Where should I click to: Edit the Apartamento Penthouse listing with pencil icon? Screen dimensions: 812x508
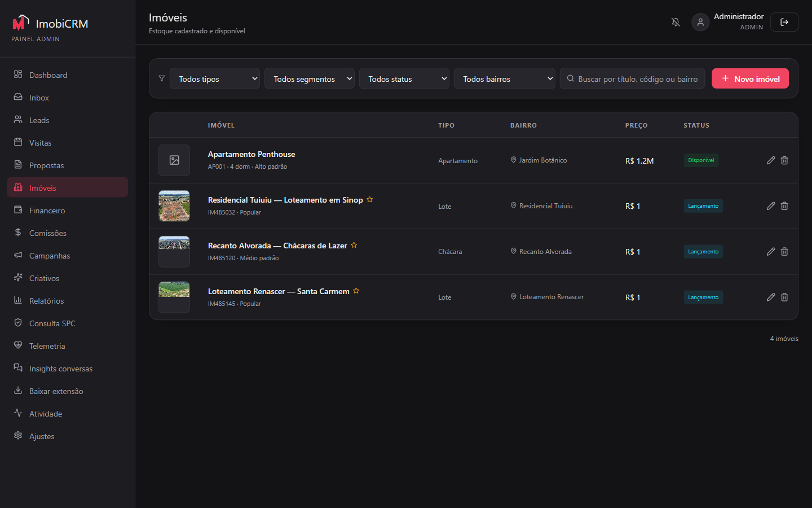pyautogui.click(x=771, y=160)
